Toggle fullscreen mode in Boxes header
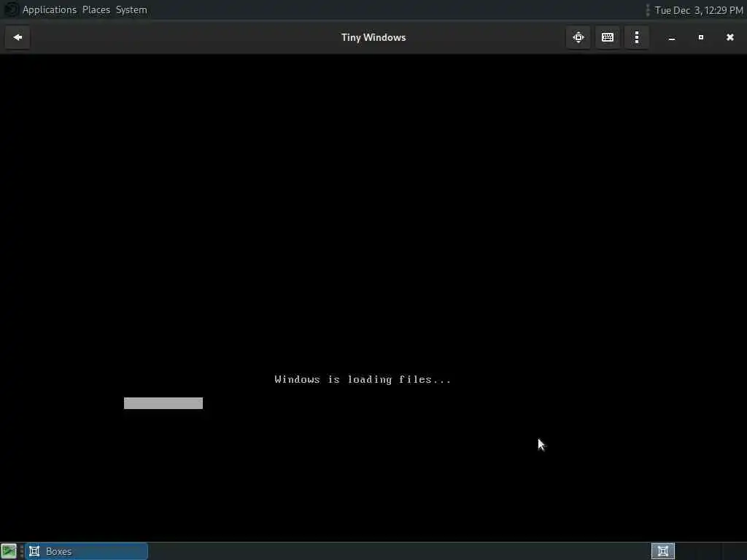This screenshot has width=747, height=560. pyautogui.click(x=578, y=37)
